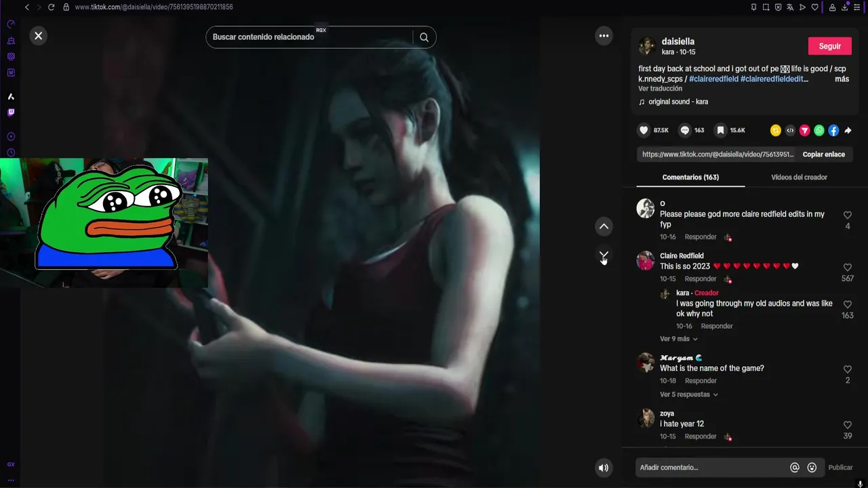Click the yellow repost icon
The image size is (868, 488).
coord(776,130)
